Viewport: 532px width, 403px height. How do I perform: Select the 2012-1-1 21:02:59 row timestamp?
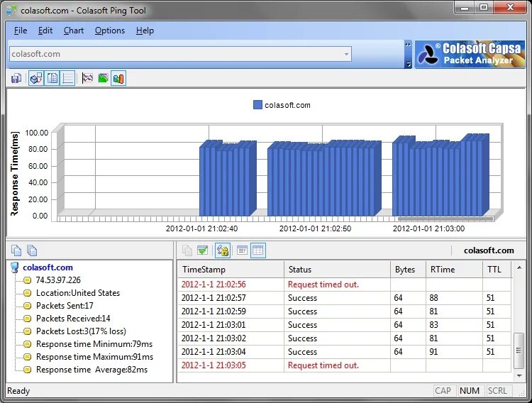coord(214,311)
